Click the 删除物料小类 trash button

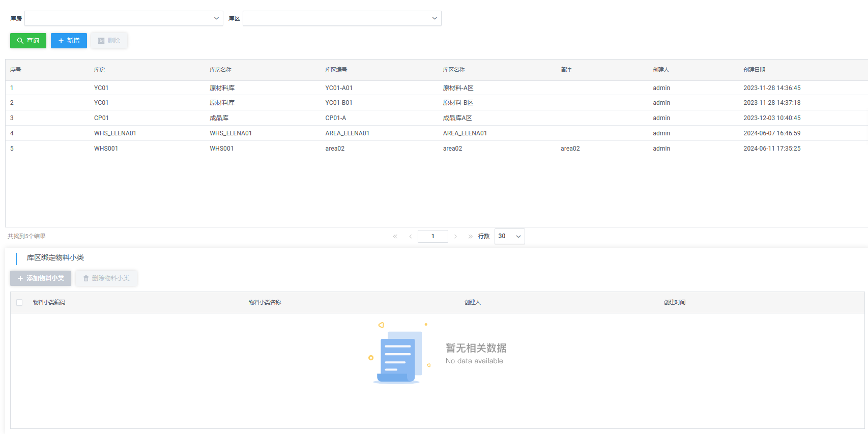pyautogui.click(x=106, y=278)
